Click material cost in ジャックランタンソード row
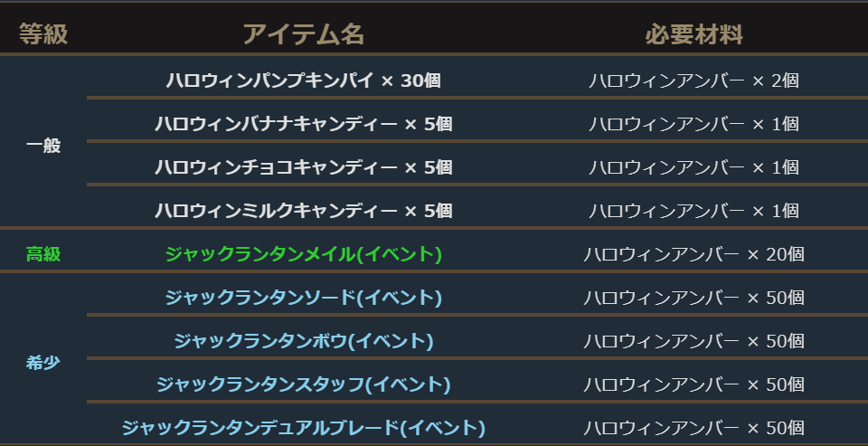The width and height of the screenshot is (868, 446). pyautogui.click(x=693, y=298)
